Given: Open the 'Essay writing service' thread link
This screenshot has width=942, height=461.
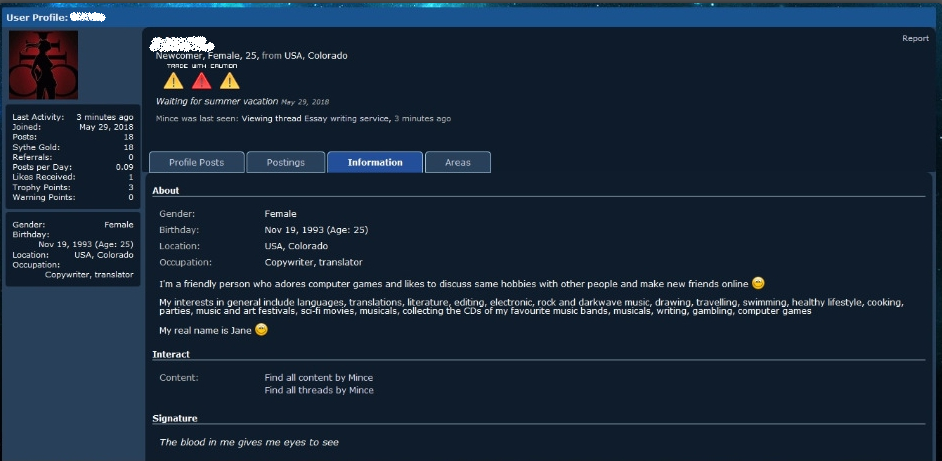Looking at the screenshot, I should click(346, 118).
